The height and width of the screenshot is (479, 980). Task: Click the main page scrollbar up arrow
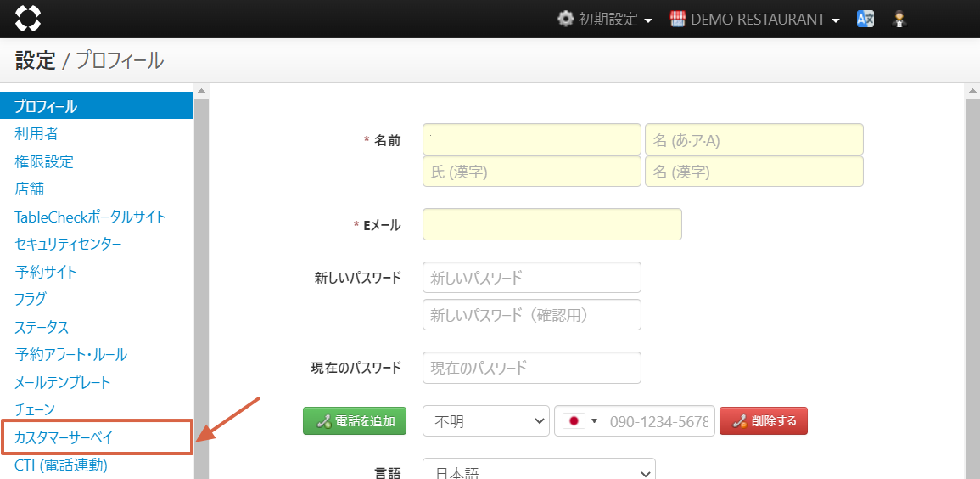[x=972, y=91]
